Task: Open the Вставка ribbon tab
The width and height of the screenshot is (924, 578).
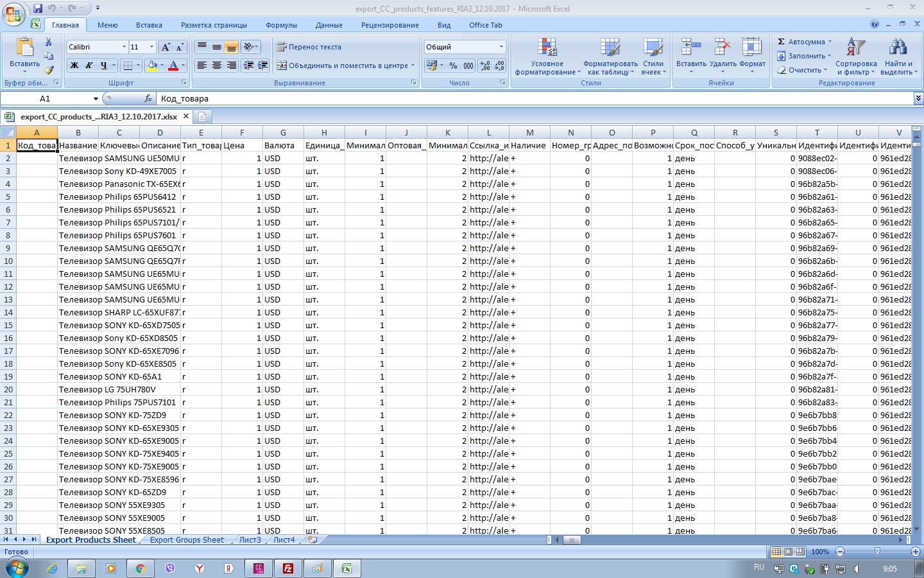Action: pyautogui.click(x=149, y=25)
